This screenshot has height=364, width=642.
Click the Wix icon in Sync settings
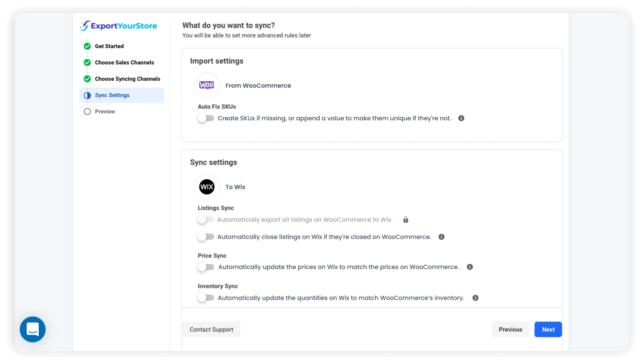(207, 187)
